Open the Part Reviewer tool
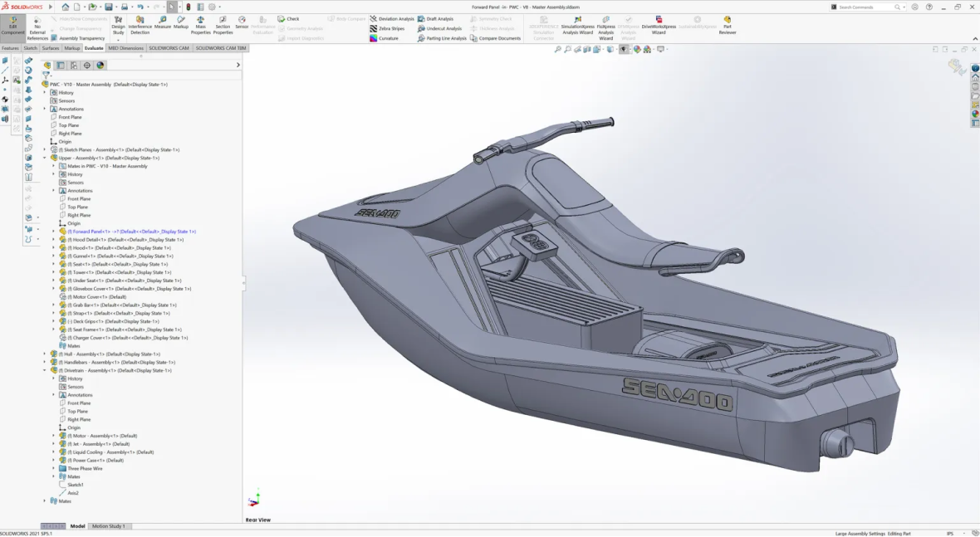 pyautogui.click(x=727, y=24)
